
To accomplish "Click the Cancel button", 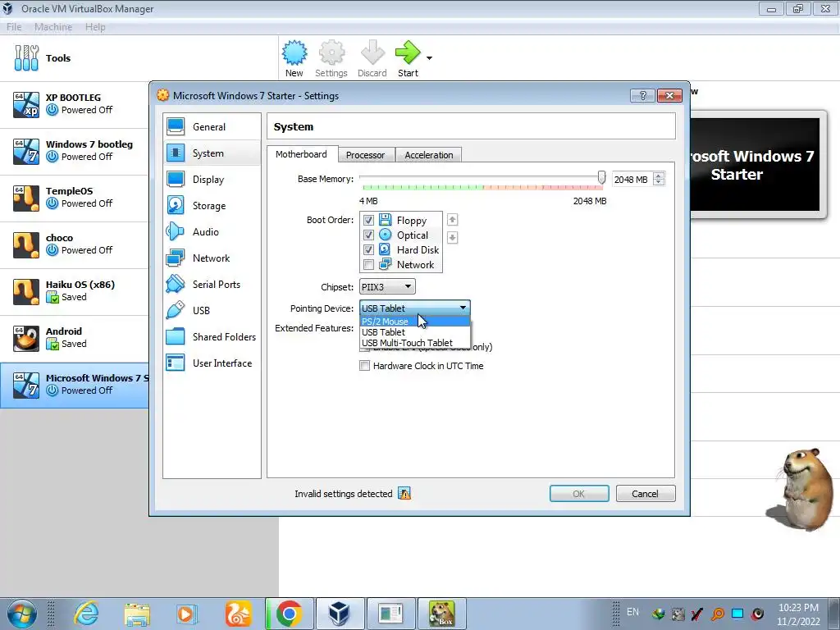I will click(x=646, y=494).
